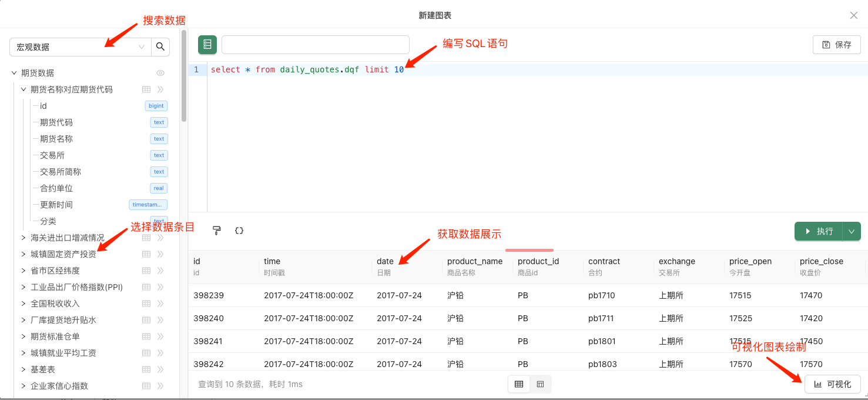Click the magnifying glass search icon
This screenshot has height=400, width=868.
tap(160, 46)
